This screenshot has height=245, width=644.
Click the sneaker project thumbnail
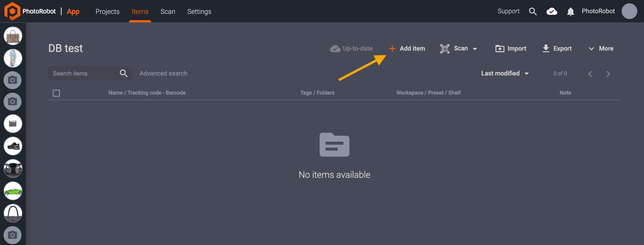pyautogui.click(x=13, y=146)
